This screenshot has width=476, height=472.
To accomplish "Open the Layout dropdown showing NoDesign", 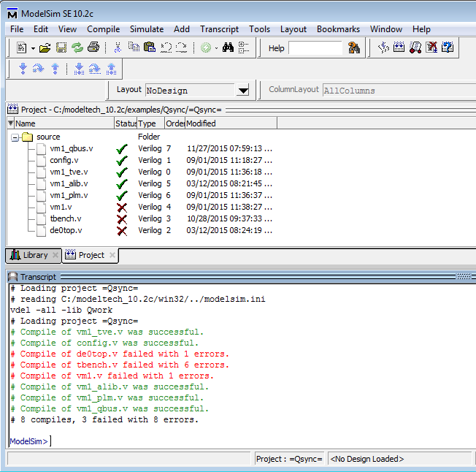I will (243, 91).
